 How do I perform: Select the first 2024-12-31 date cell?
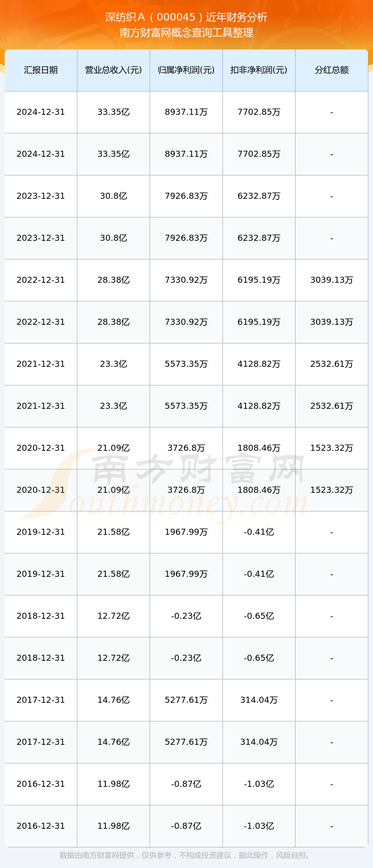pos(41,112)
